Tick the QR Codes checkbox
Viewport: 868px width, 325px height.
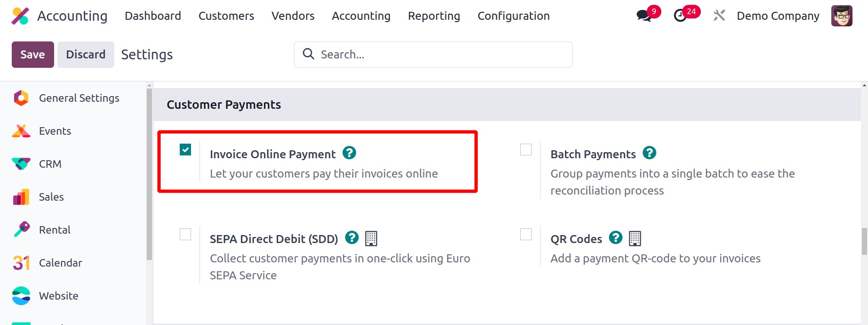(x=526, y=235)
